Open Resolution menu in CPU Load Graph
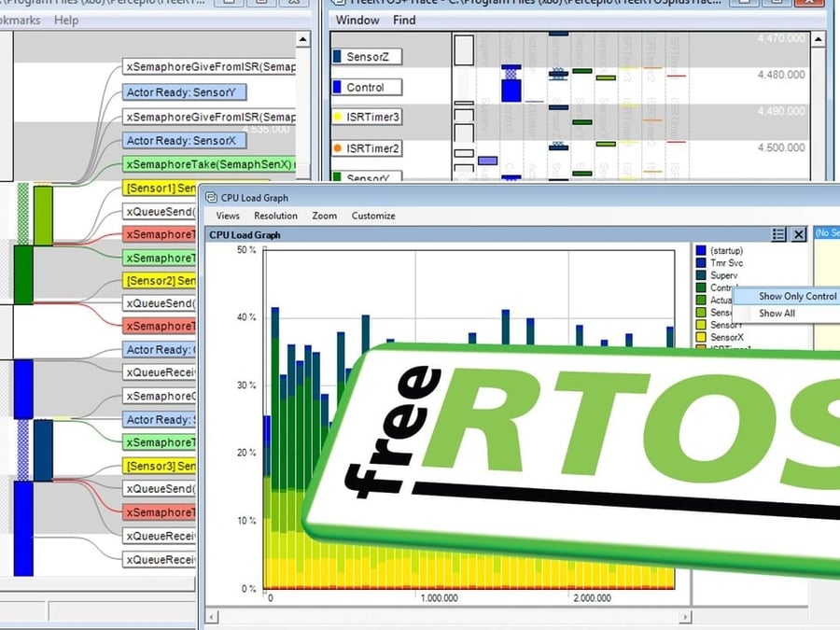This screenshot has width=840, height=630. 275,216
